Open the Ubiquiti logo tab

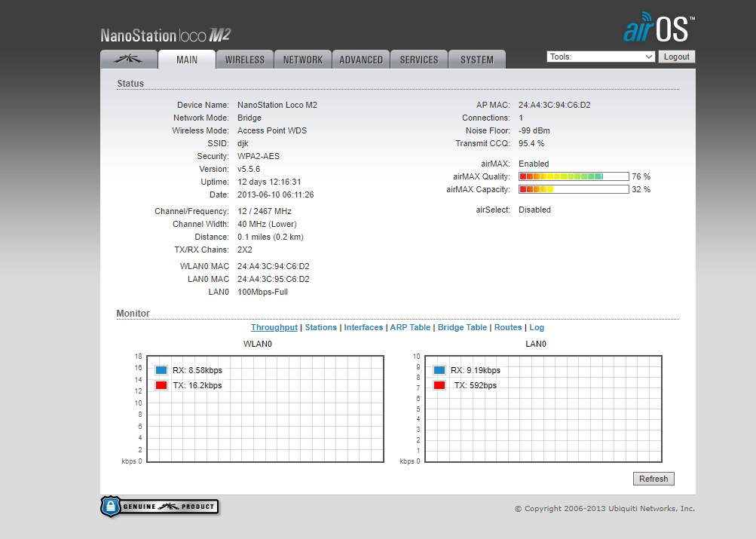point(129,60)
